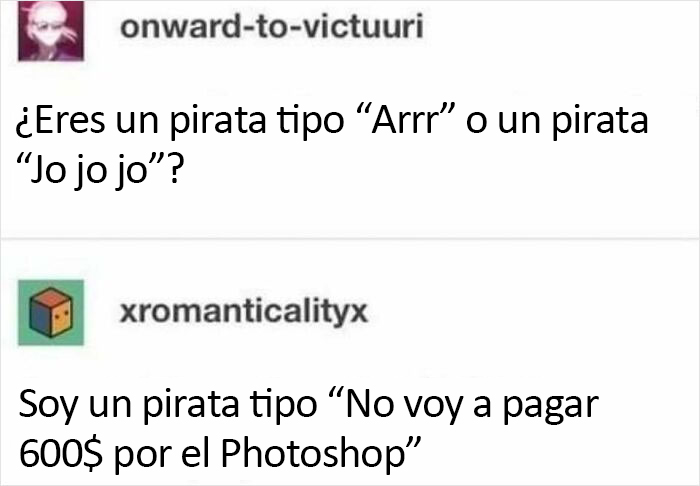Click the question mark ending the first post
Screen dimensions: 700x486
click(x=175, y=170)
